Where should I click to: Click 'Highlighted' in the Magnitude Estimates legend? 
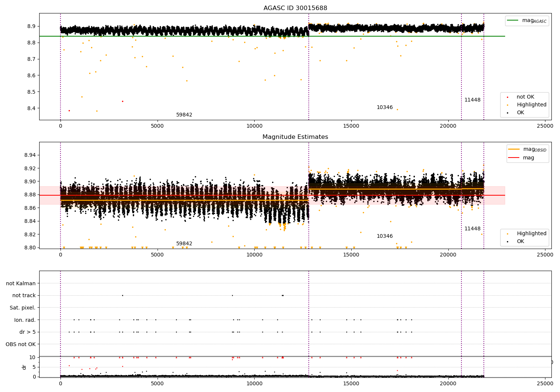click(x=532, y=234)
